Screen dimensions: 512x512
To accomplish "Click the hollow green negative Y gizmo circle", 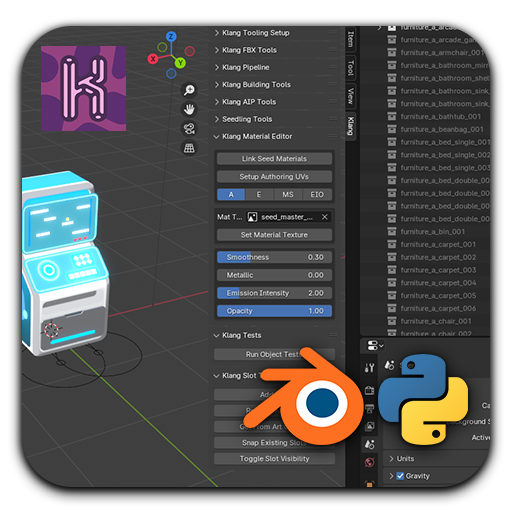I will click(x=162, y=47).
